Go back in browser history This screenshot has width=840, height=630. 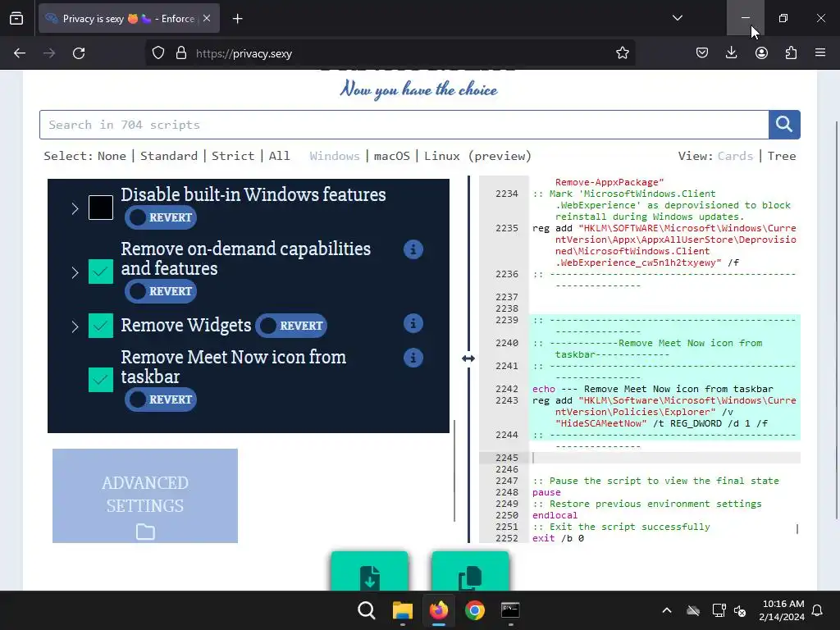pos(20,53)
